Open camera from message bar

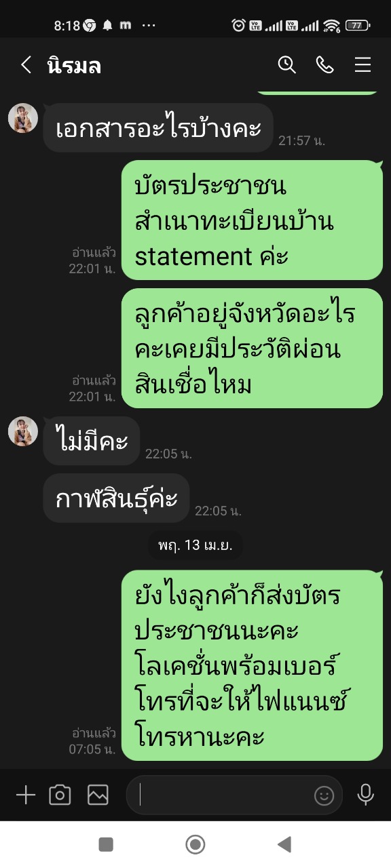point(60,795)
